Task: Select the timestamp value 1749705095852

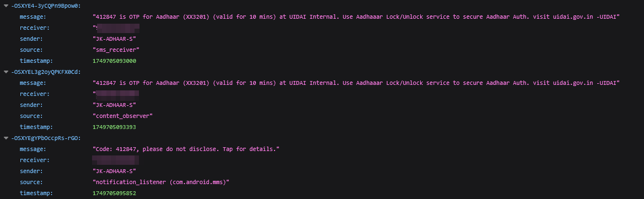Action: [114, 193]
